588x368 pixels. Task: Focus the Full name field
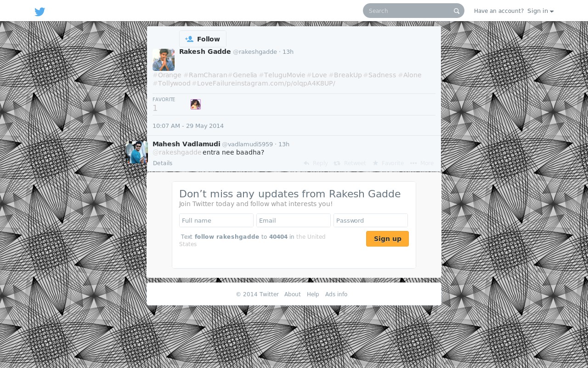click(x=216, y=220)
